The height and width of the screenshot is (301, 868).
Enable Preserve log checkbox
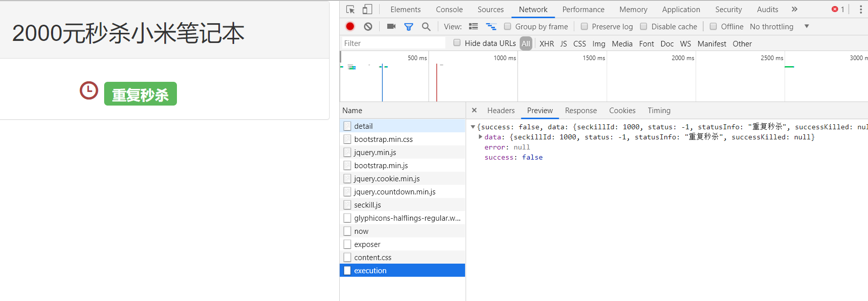(x=584, y=26)
